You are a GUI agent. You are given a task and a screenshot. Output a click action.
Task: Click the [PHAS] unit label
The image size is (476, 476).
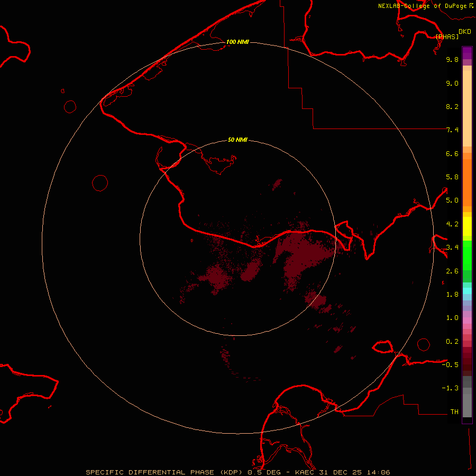[447, 36]
